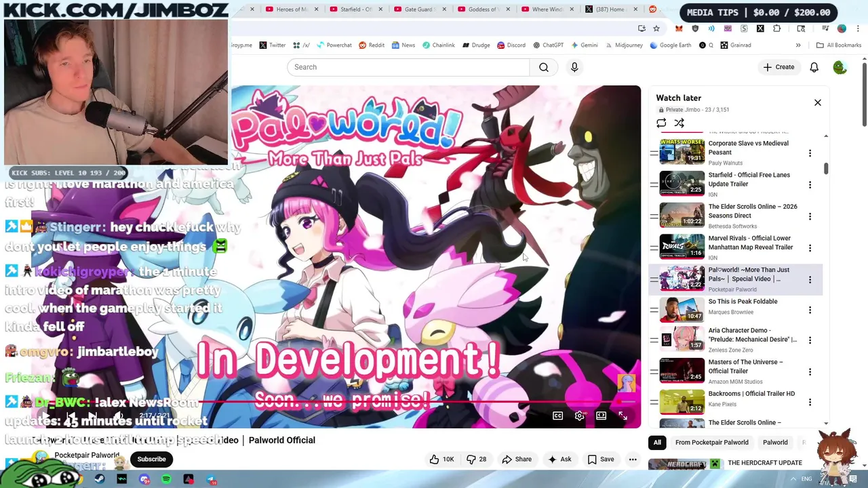Switch to the Where Wind browser tab
The width and height of the screenshot is (868, 488).
547,9
